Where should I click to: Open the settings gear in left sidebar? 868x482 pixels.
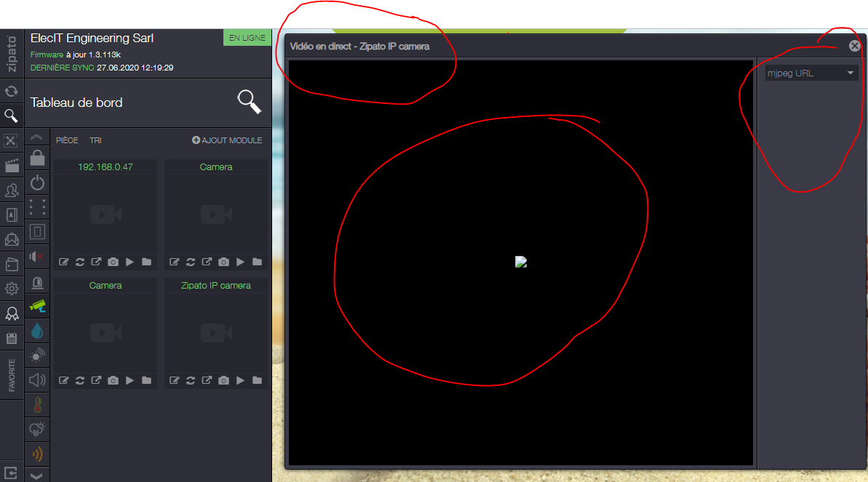pyautogui.click(x=12, y=289)
